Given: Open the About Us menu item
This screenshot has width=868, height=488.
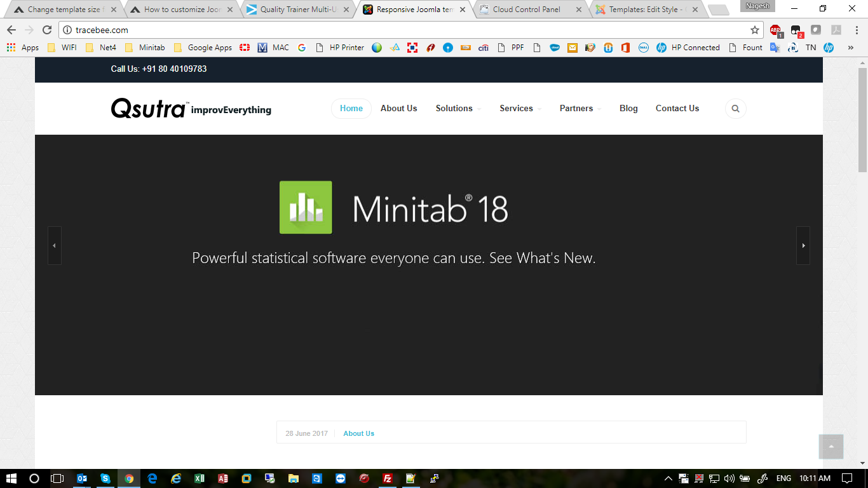Looking at the screenshot, I should 399,109.
